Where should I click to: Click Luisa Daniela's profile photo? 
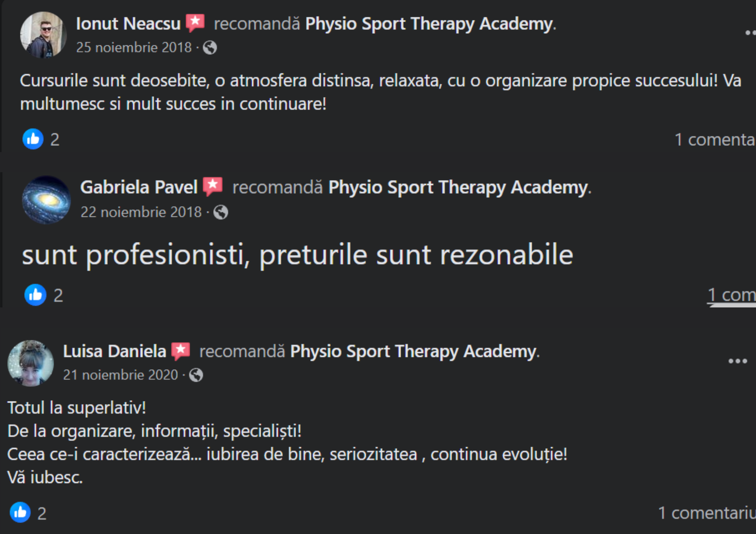click(x=31, y=363)
